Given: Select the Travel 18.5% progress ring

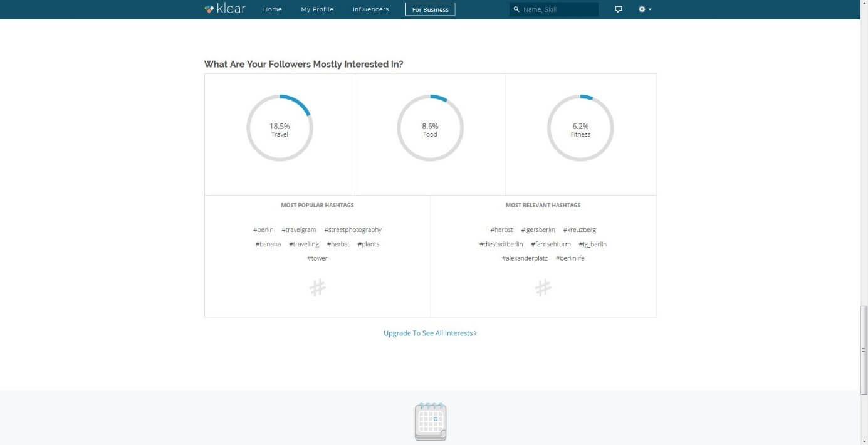Looking at the screenshot, I should click(x=280, y=128).
